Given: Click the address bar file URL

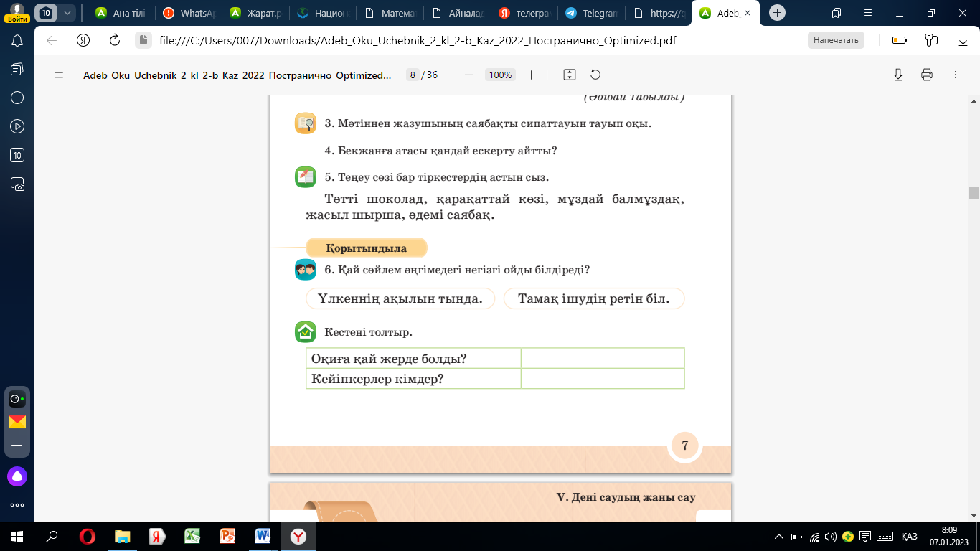Looking at the screenshot, I should click(418, 40).
